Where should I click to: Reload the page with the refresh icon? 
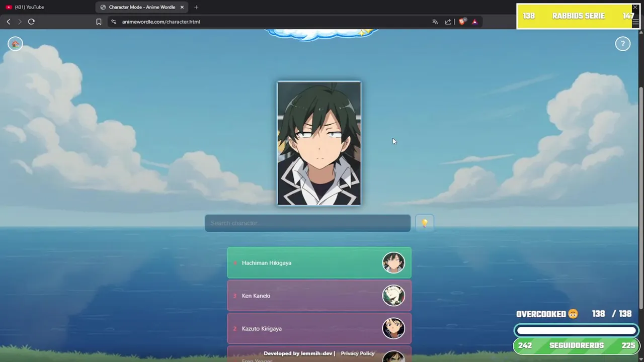31,22
